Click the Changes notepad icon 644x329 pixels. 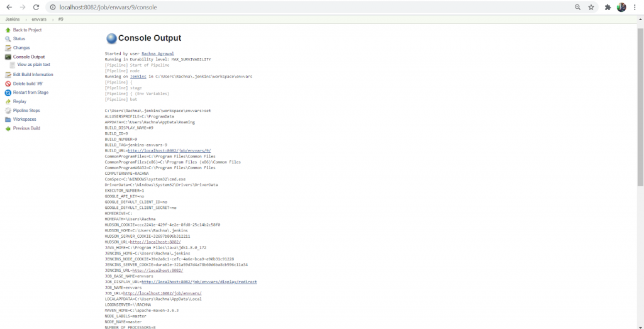click(8, 48)
